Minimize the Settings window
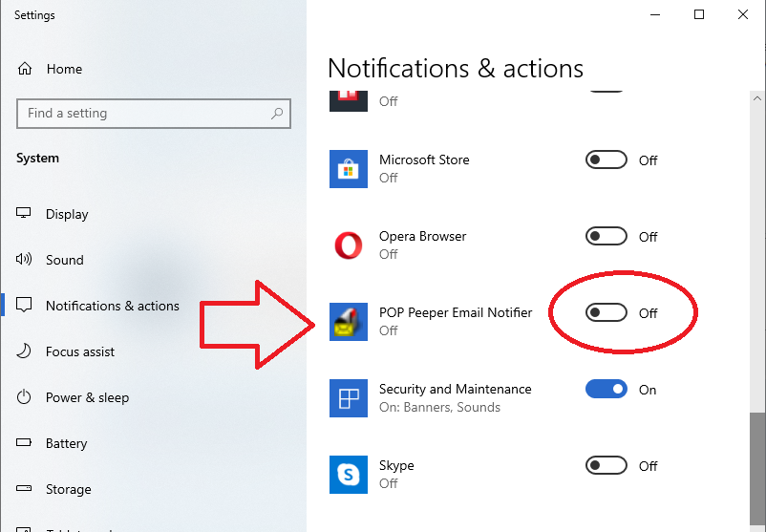This screenshot has height=532, width=766. pos(655,14)
